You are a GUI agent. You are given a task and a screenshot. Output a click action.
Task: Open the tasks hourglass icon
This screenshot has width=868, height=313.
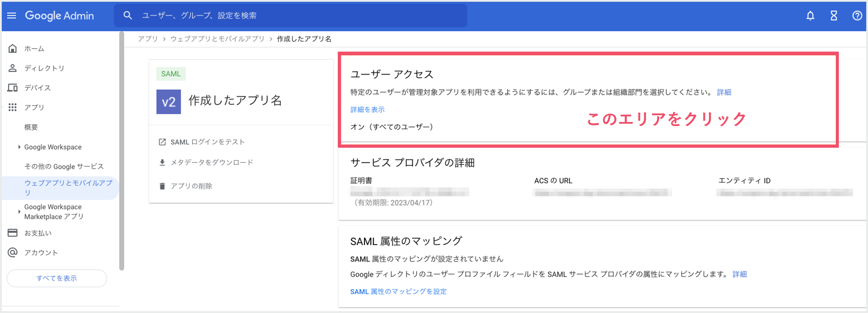click(x=834, y=16)
